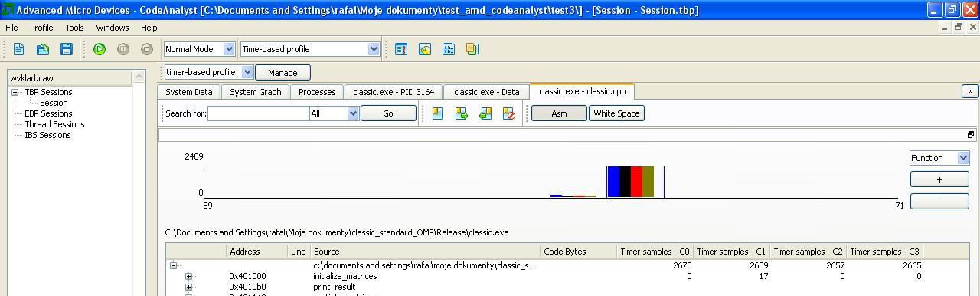Open the File menu
Image resolution: width=980 pixels, height=296 pixels.
pos(11,28)
